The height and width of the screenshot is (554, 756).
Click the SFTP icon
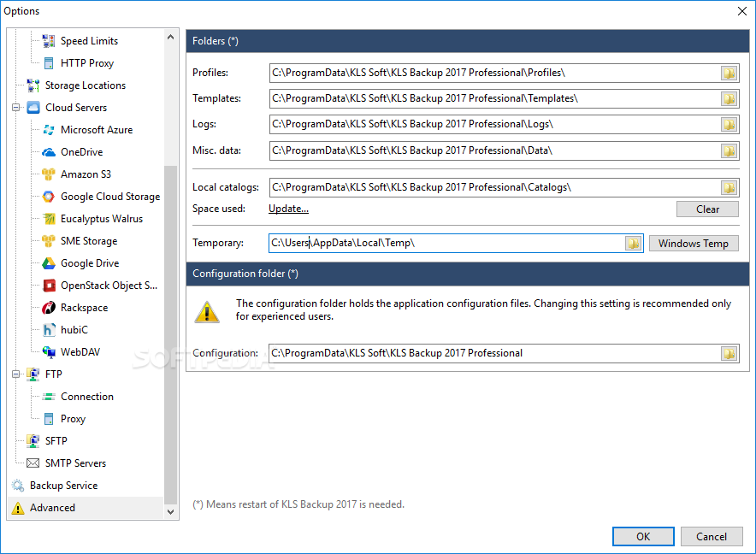click(33, 440)
